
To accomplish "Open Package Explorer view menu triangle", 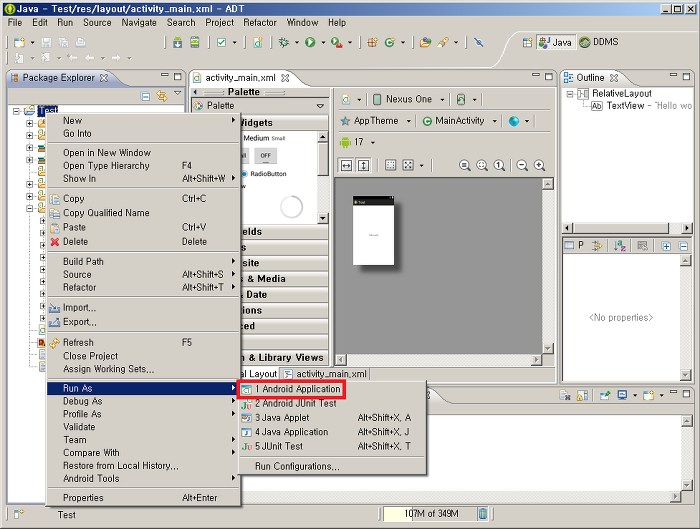I will [x=178, y=93].
